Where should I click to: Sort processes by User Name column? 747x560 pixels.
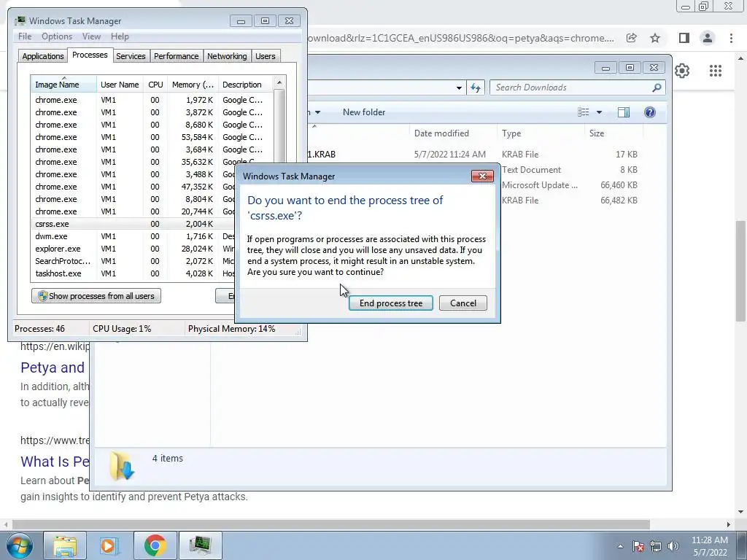point(120,85)
